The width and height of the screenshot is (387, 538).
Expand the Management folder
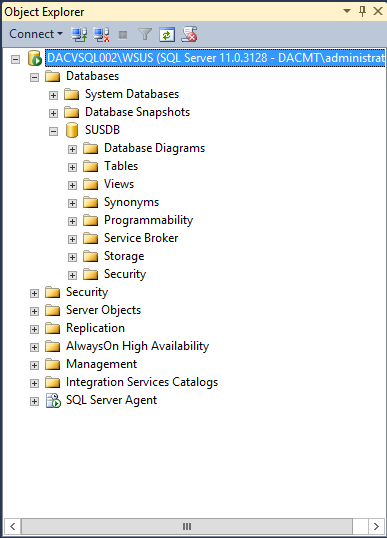click(x=34, y=365)
